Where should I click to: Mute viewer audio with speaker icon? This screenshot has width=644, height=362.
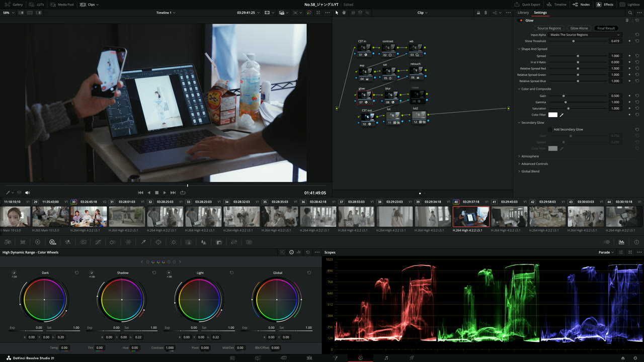[27, 193]
